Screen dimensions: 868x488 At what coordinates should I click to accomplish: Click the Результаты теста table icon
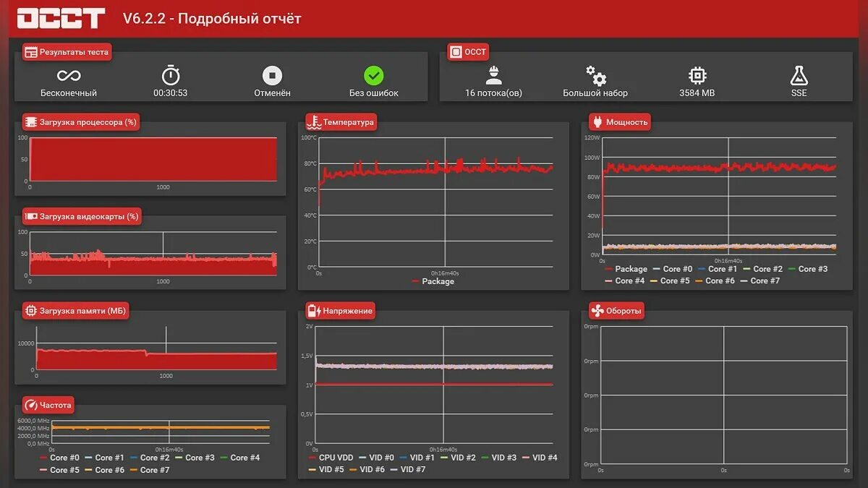pyautogui.click(x=30, y=52)
